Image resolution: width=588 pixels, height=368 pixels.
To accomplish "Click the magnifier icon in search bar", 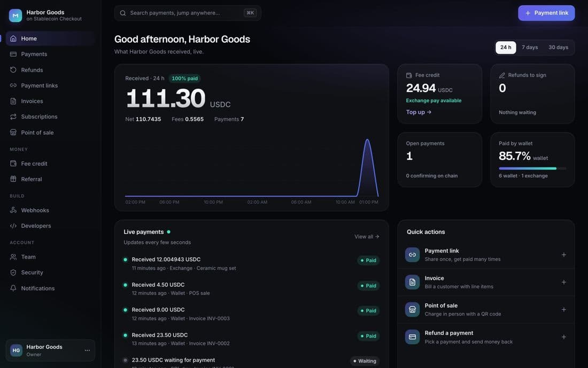I will pos(122,13).
